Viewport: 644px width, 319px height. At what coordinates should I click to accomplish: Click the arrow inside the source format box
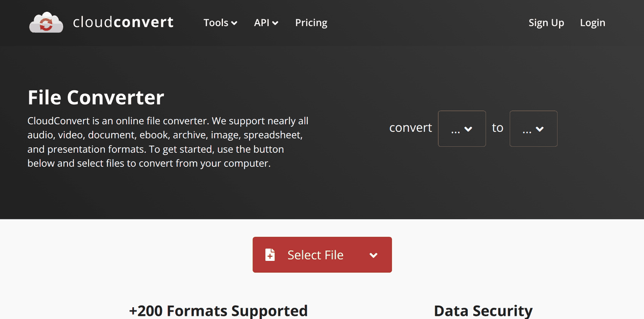pos(468,129)
